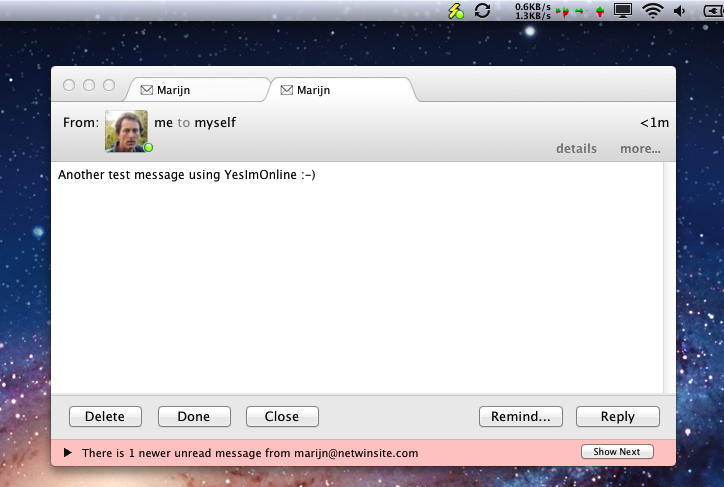Click the battery charging icon in menu bar
Screen dimensions: 724x487
714,11
